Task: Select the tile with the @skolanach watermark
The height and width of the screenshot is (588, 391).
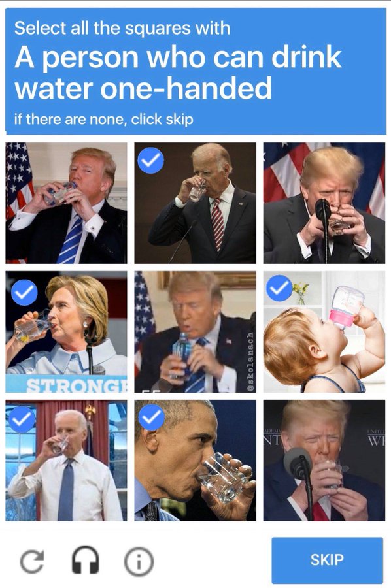Action: tap(195, 332)
